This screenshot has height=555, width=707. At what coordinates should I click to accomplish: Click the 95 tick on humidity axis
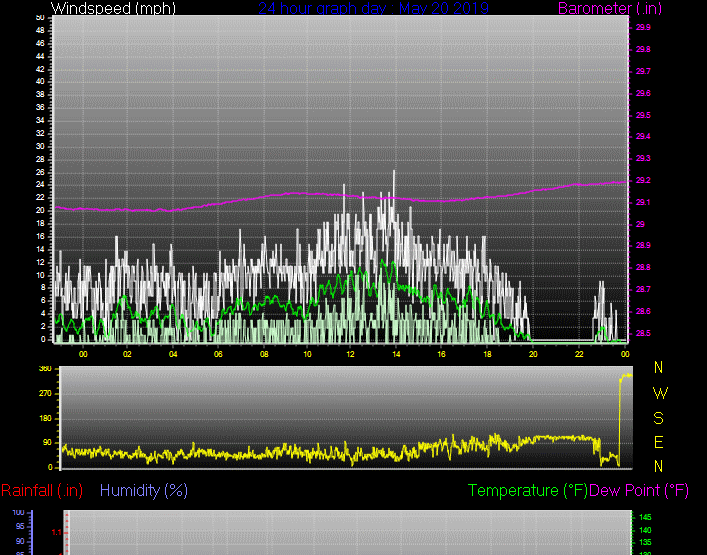(20, 527)
